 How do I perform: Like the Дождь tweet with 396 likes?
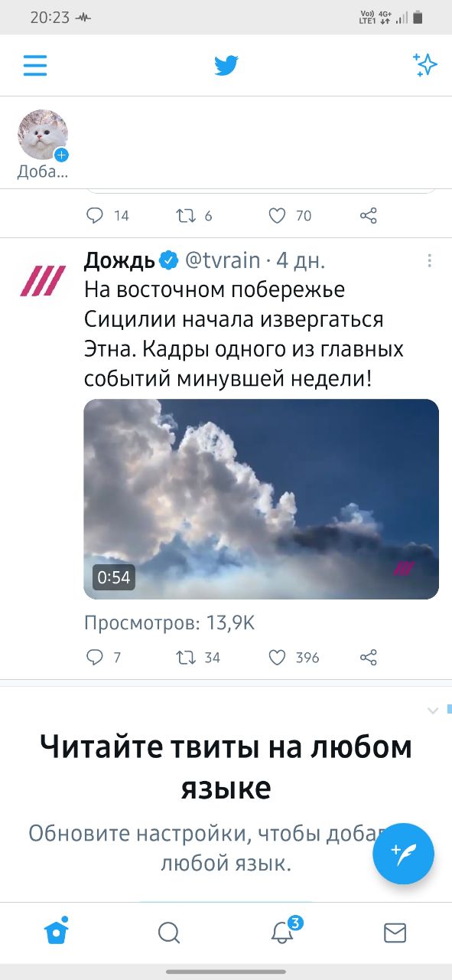[278, 658]
